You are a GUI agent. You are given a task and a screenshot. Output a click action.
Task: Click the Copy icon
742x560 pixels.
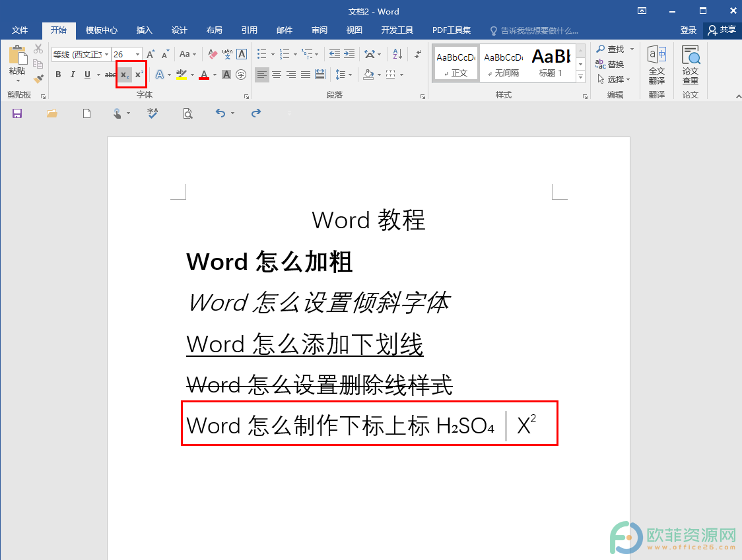tap(38, 64)
